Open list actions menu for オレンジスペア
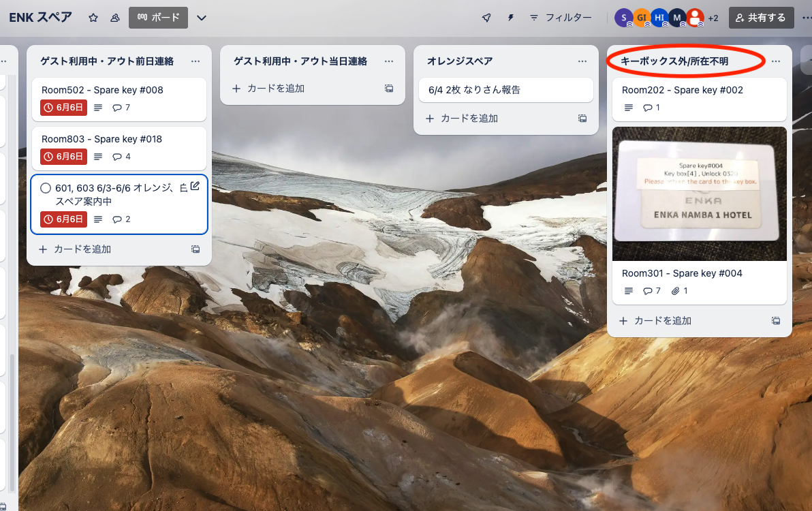This screenshot has height=511, width=812. pyautogui.click(x=582, y=61)
